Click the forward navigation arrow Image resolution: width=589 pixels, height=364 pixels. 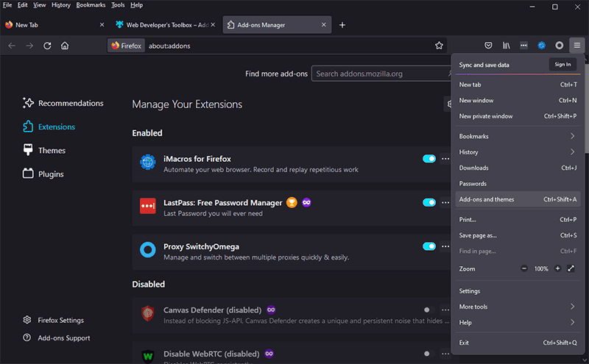pyautogui.click(x=29, y=46)
